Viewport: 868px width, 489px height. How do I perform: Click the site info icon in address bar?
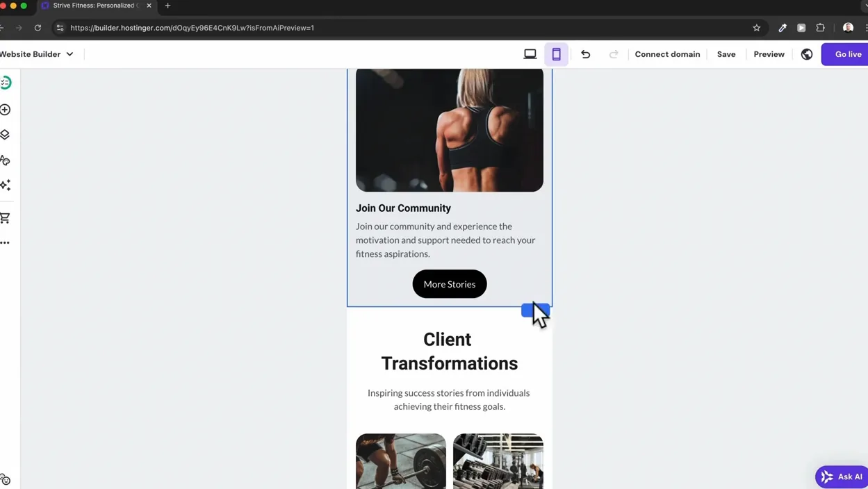click(60, 28)
